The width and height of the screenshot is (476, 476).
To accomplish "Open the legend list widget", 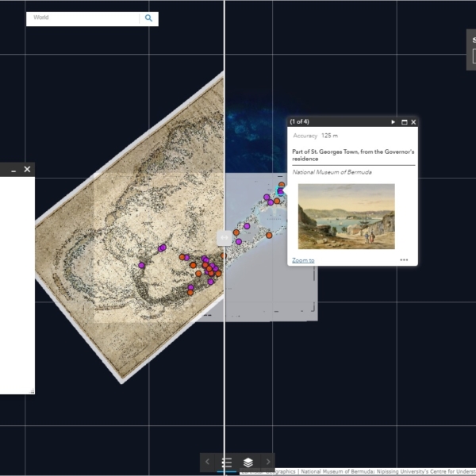I will click(227, 462).
